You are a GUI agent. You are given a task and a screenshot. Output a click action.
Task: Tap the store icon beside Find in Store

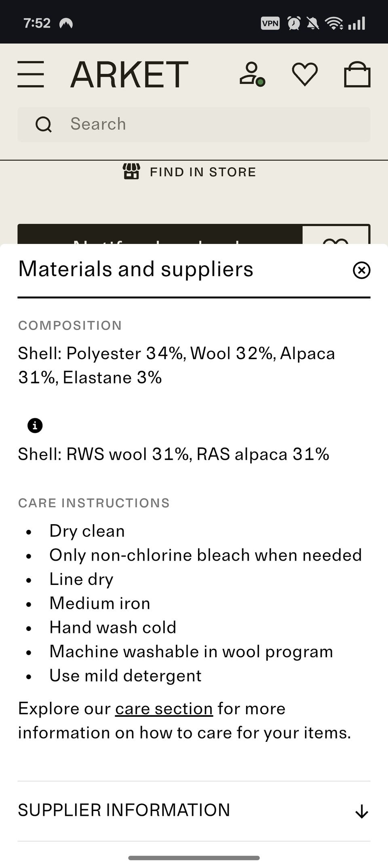[x=131, y=171]
